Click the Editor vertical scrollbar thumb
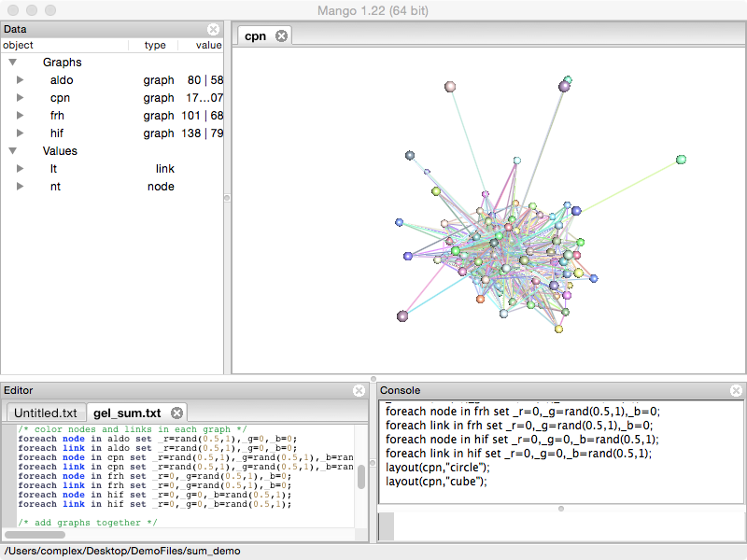This screenshot has height=560, width=747. point(361,477)
